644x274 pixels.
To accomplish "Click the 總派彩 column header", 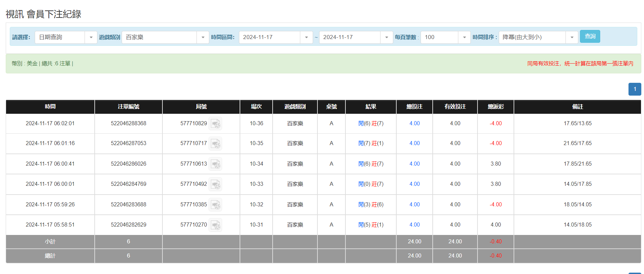I will (x=495, y=107).
